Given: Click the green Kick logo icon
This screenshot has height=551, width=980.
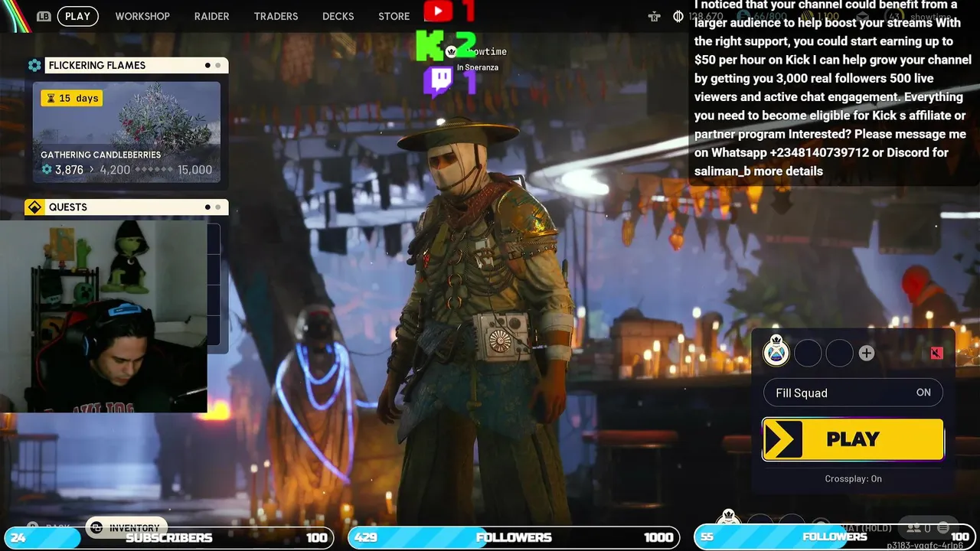Looking at the screenshot, I should [x=430, y=45].
